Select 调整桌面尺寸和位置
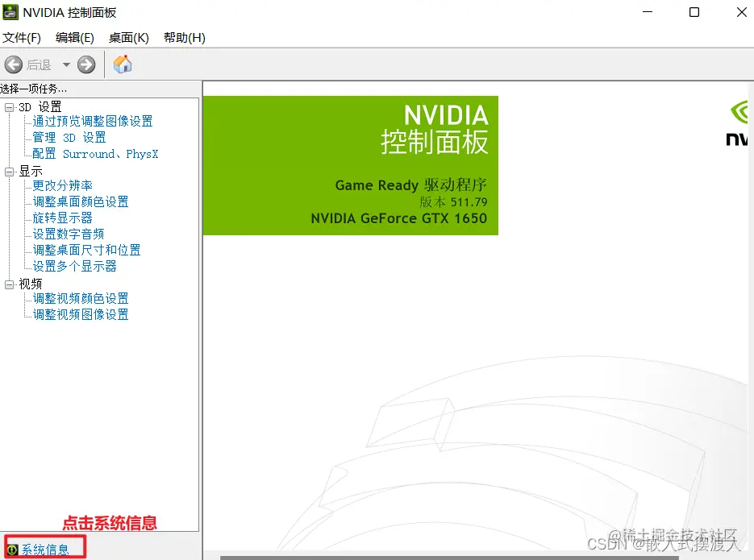754x560 pixels. coord(86,250)
